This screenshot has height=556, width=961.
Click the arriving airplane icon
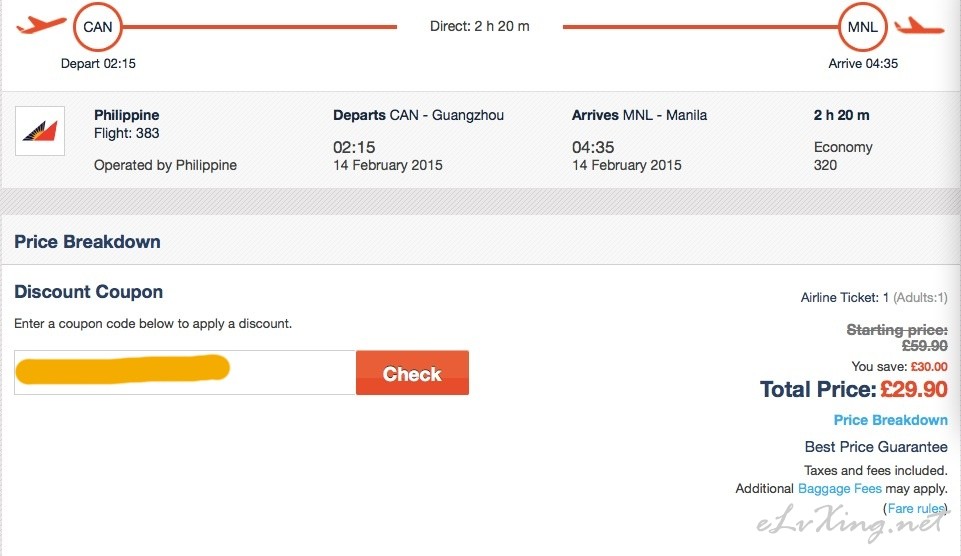tap(919, 26)
